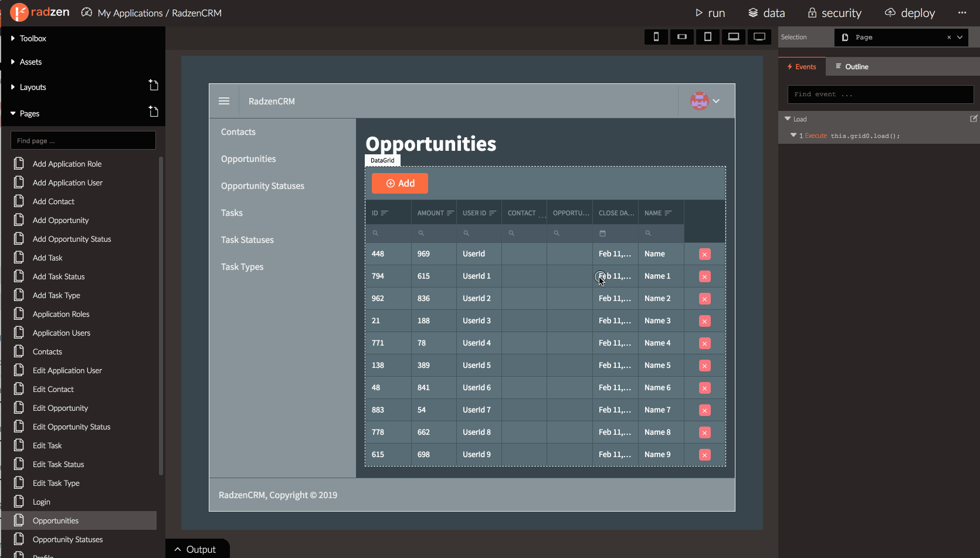
Task: Click the UserId 5 cell
Action: (x=479, y=365)
